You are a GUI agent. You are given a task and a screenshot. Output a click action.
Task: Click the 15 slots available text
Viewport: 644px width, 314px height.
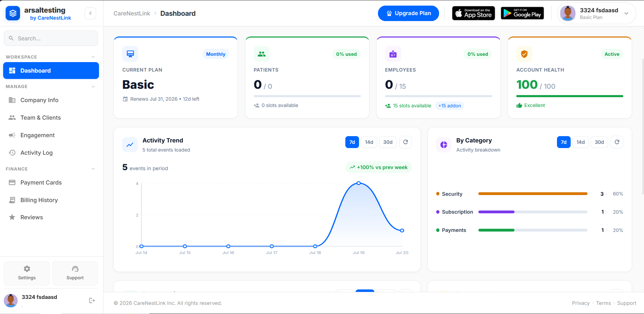click(412, 106)
